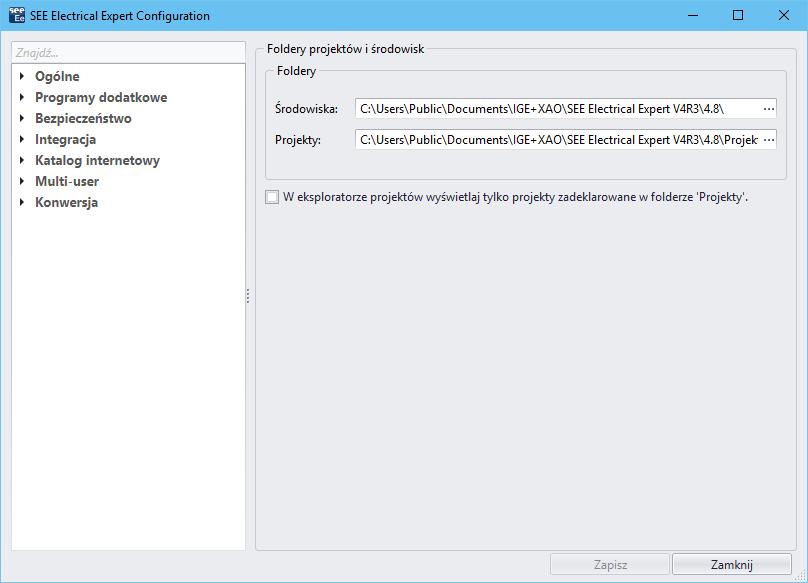
Task: Close the configuration window
Action: pos(784,15)
